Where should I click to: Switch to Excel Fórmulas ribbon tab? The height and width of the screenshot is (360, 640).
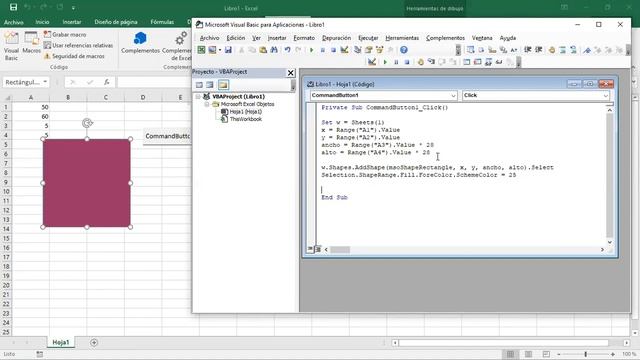coord(162,22)
